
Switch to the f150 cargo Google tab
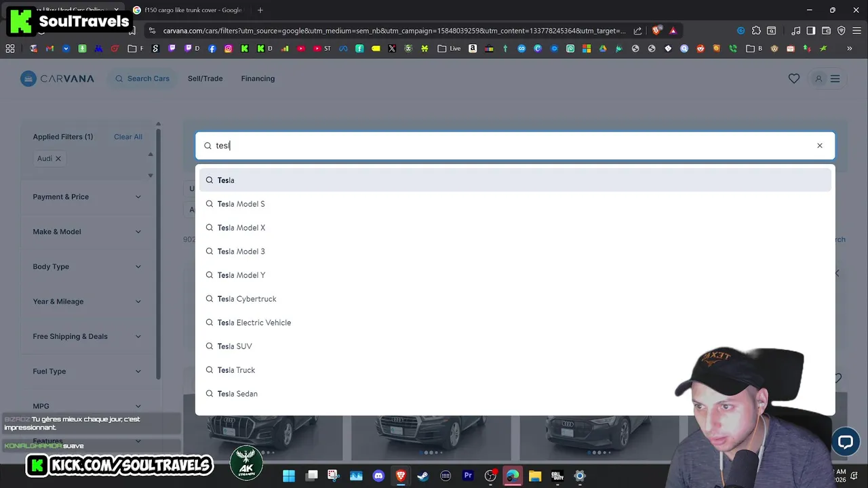tap(193, 10)
